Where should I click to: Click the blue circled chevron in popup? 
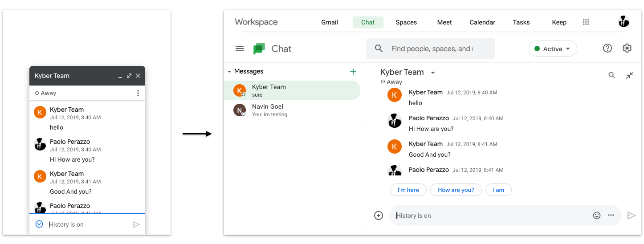(39, 224)
